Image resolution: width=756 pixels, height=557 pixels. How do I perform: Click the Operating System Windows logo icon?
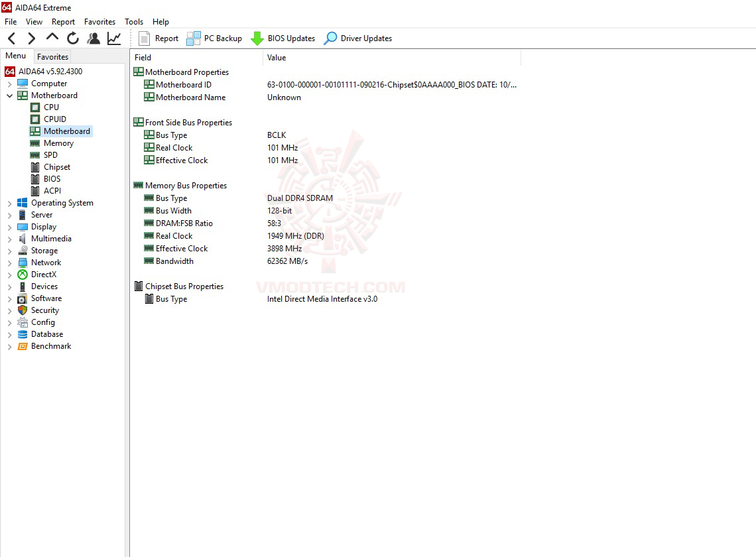23,203
